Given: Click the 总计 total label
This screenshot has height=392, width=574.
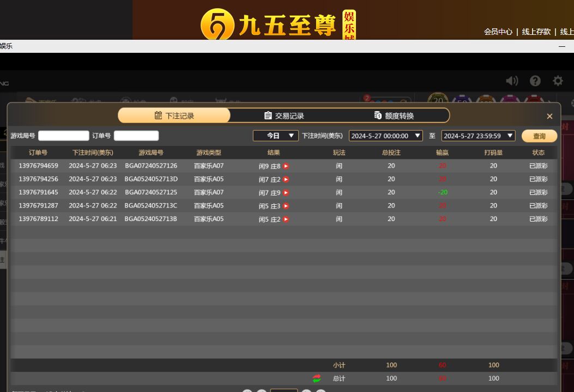Looking at the screenshot, I should coord(339,378).
